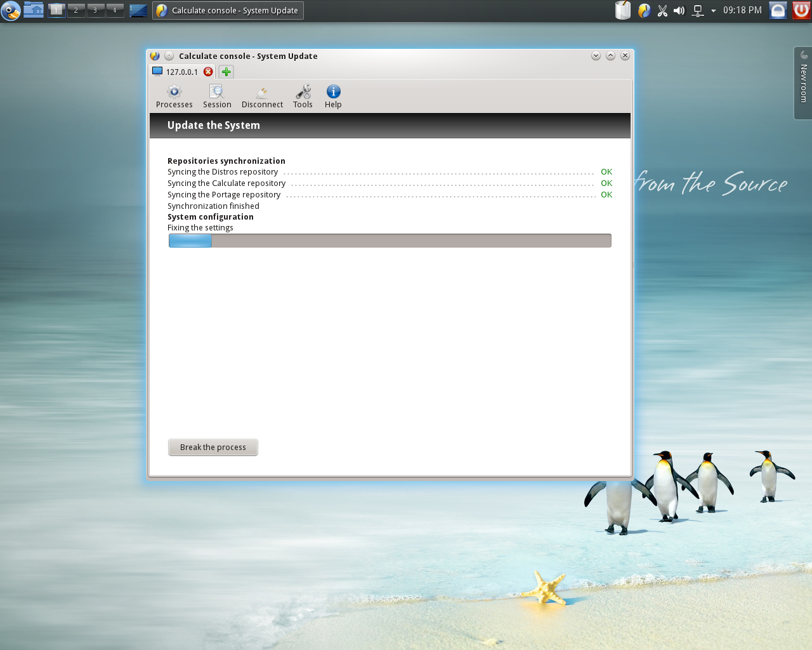This screenshot has width=812, height=650.
Task: Click the Calculate console tray icon
Action: point(644,10)
